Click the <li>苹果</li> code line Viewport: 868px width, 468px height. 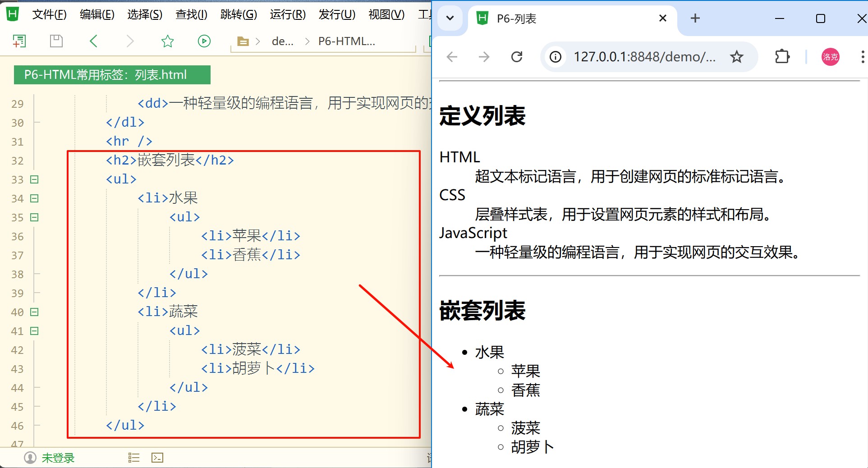[x=251, y=236]
